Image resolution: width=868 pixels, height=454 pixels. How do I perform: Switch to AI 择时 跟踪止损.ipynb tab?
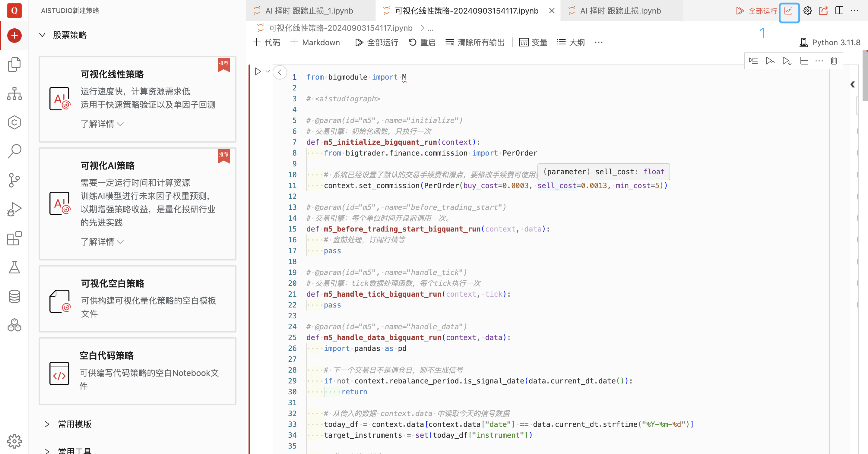(620, 11)
